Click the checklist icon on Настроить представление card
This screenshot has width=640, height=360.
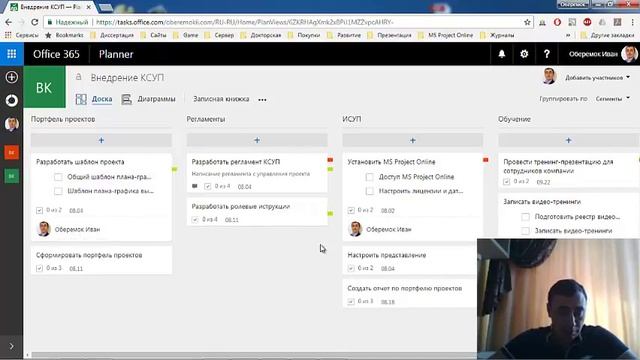pyautogui.click(x=351, y=268)
